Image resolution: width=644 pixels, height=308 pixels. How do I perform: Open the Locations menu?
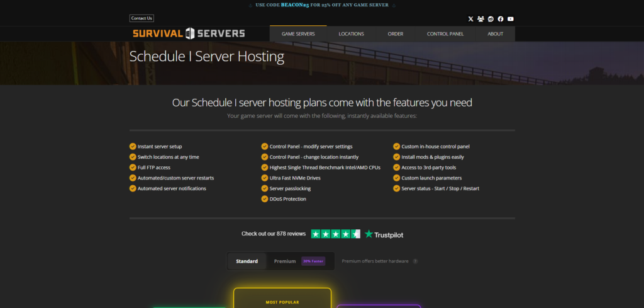(351, 34)
